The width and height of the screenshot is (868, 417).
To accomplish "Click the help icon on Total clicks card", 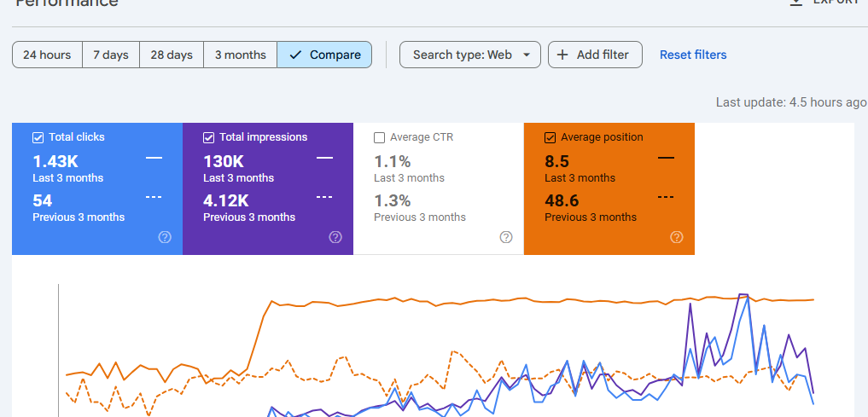I will (x=165, y=238).
